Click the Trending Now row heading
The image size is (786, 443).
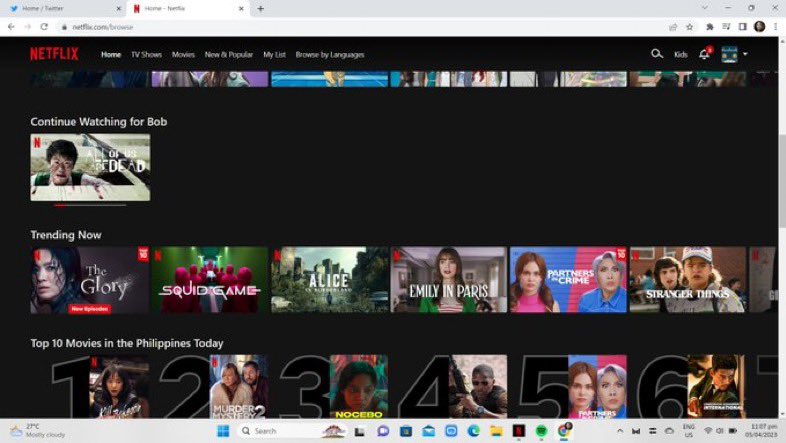click(x=66, y=235)
